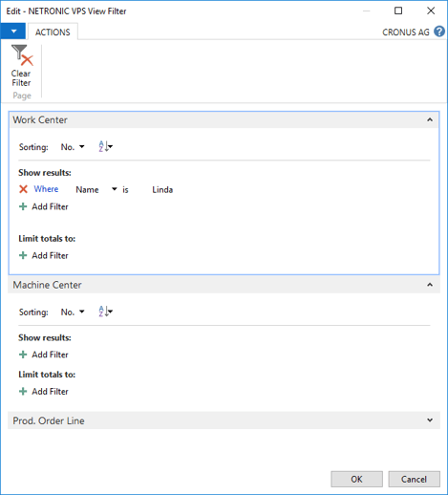Viewport: 448px width, 495px height.
Task: Click green plus under Machine Center Show results
Action: point(23,355)
